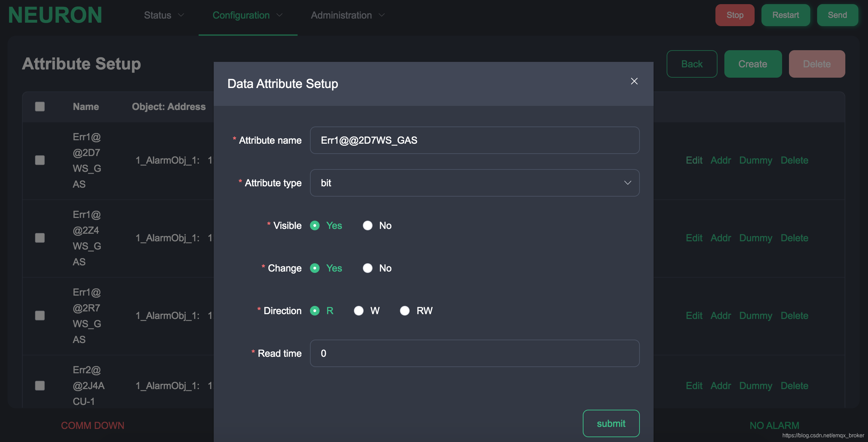868x442 pixels.
Task: Click Delete for Err2@@2J4ACU-1 row
Action: click(794, 386)
